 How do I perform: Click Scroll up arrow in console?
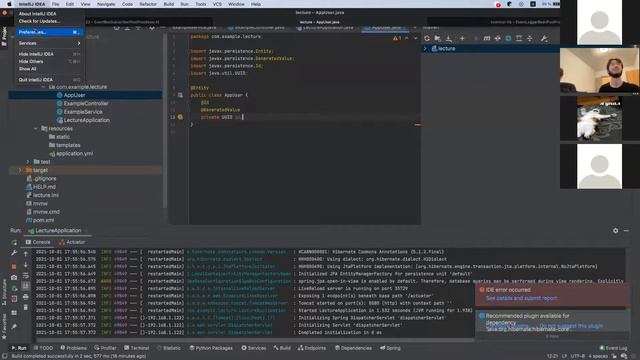[26, 254]
